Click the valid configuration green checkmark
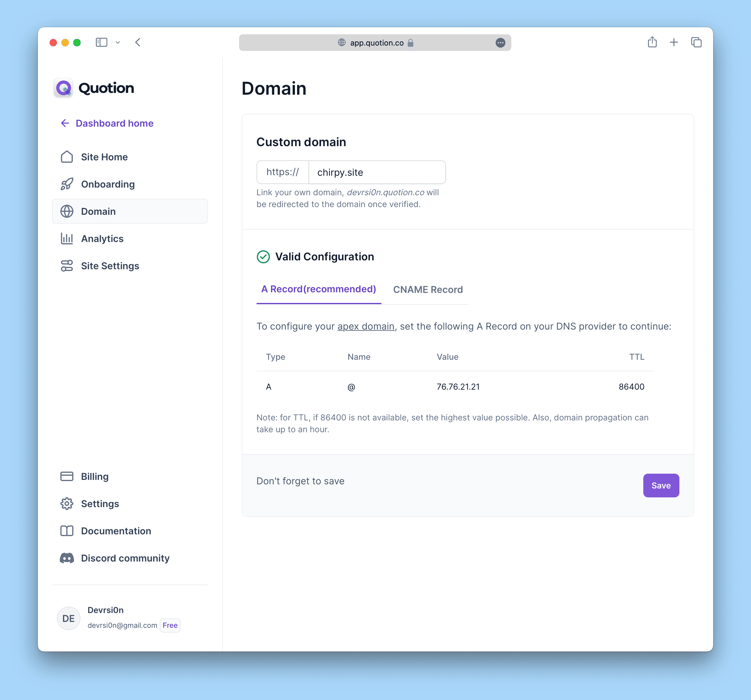Screen dimensions: 751x700 coord(263,257)
